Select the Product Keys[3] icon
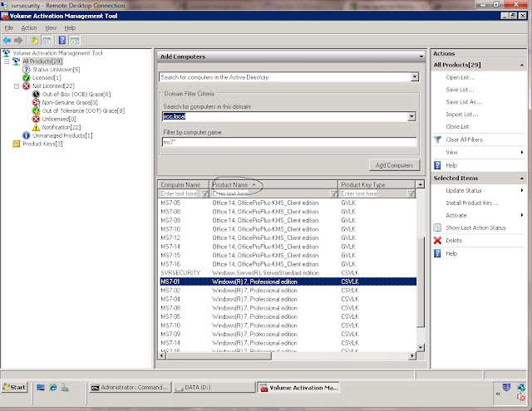The image size is (532, 411). pyautogui.click(x=17, y=144)
